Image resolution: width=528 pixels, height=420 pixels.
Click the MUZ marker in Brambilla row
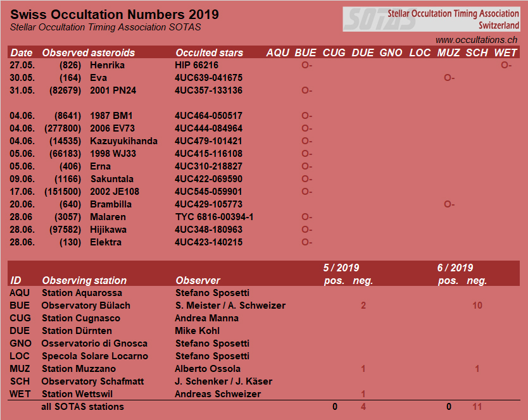[x=449, y=204]
